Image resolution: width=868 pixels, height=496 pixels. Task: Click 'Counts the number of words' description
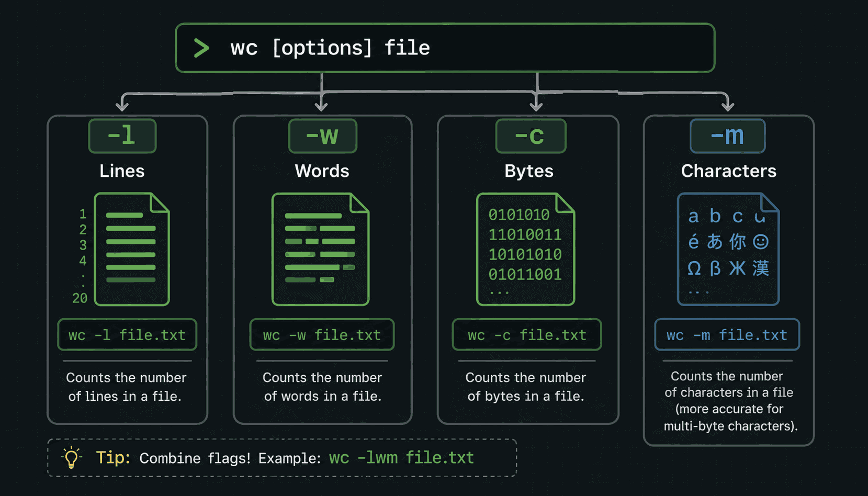[x=322, y=387]
